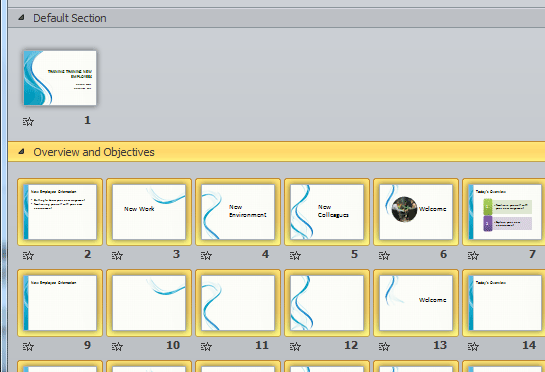The image size is (545, 372).
Task: Select slide 13 Welcome thumbnail
Action: [416, 303]
